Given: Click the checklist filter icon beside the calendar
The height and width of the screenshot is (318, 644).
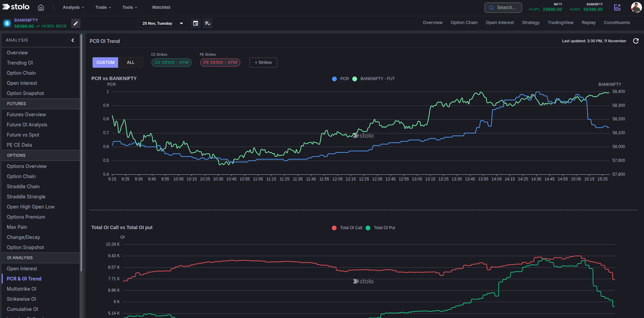Looking at the screenshot, I should [208, 23].
